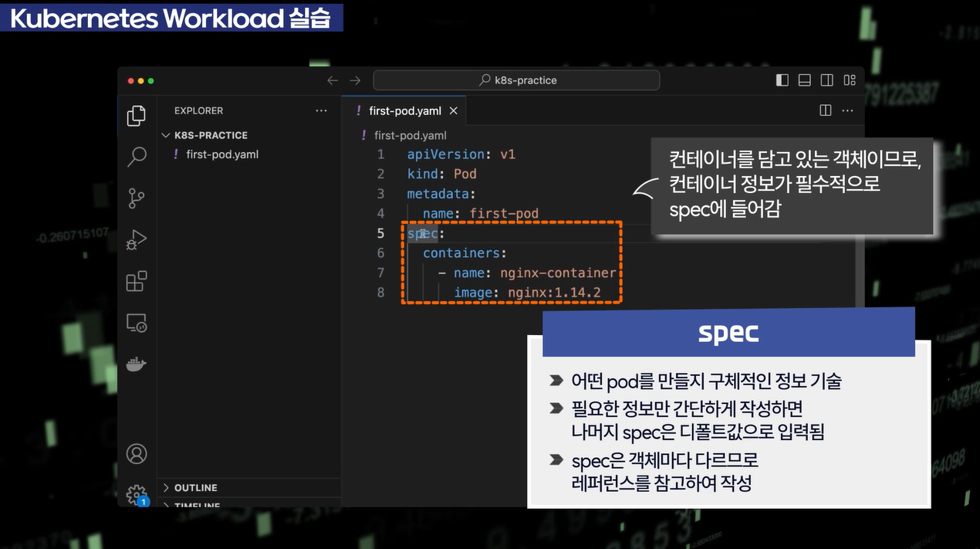Image resolution: width=980 pixels, height=549 pixels.
Task: Click the macOS red close window button
Action: click(131, 80)
